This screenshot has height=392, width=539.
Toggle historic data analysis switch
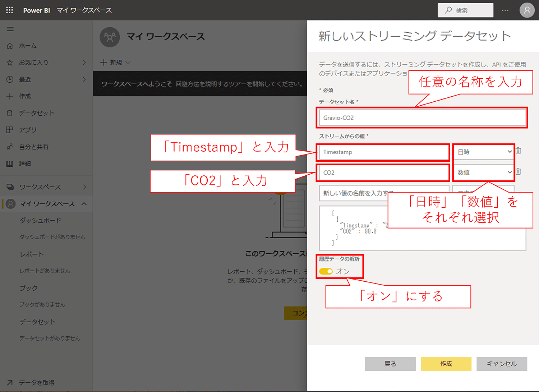click(x=326, y=271)
